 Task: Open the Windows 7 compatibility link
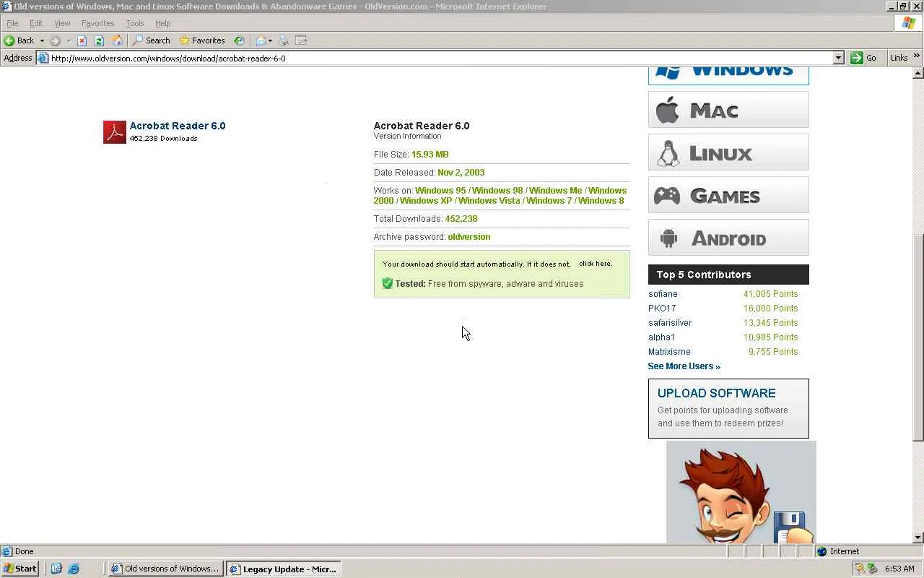click(549, 201)
